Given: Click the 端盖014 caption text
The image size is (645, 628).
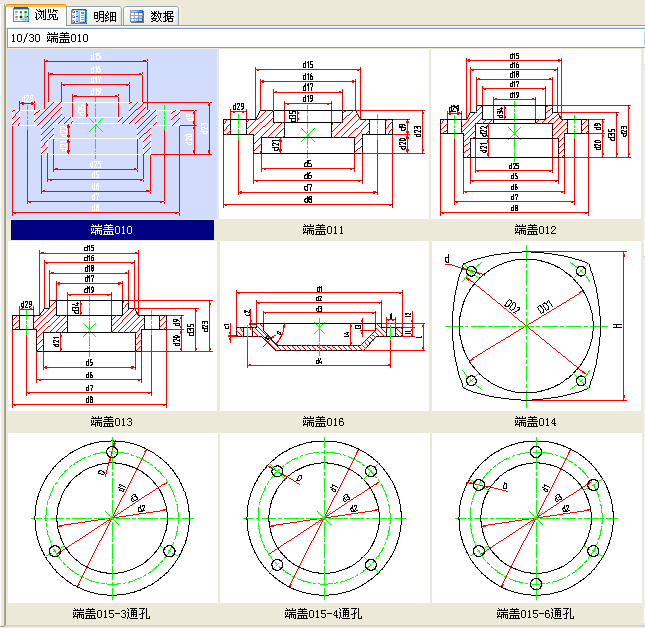Looking at the screenshot, I should tap(535, 422).
